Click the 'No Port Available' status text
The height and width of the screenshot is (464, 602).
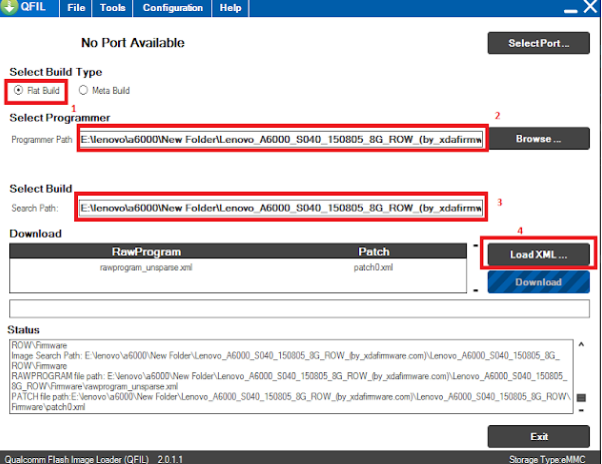pyautogui.click(x=133, y=43)
